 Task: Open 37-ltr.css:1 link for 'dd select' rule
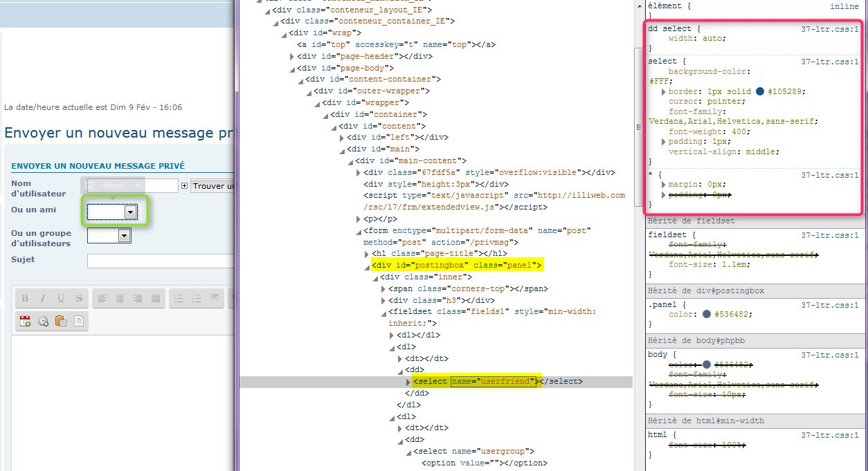pos(829,29)
